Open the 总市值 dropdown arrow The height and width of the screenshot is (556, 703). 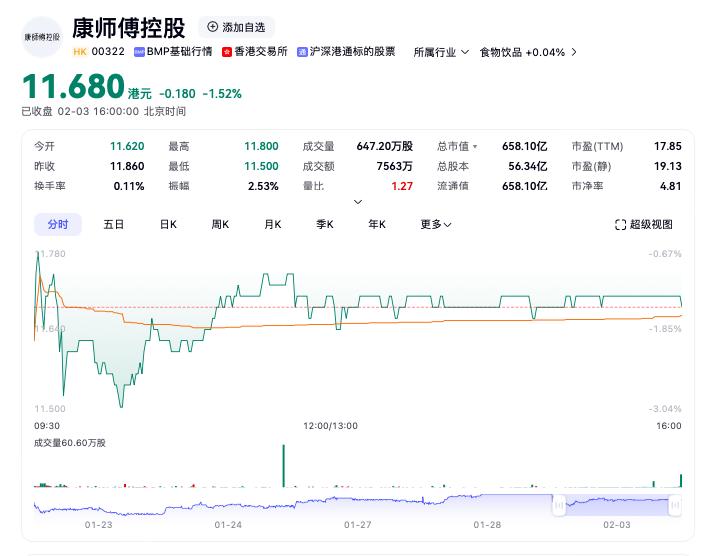point(475,147)
